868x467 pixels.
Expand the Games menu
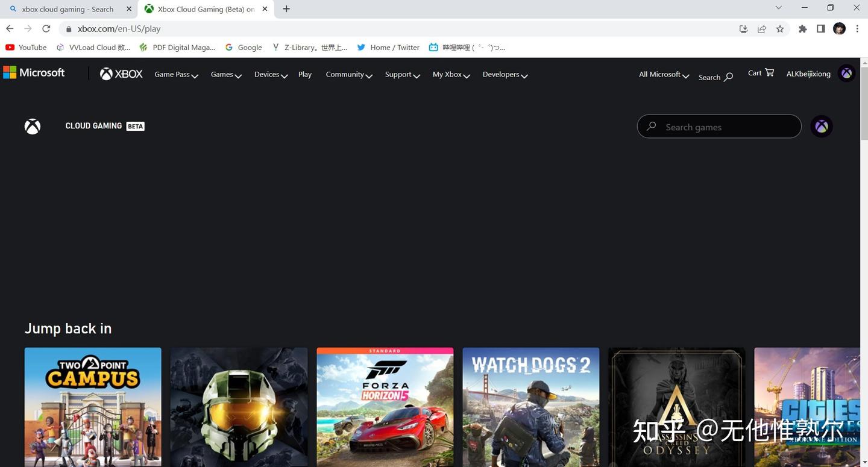pos(226,75)
